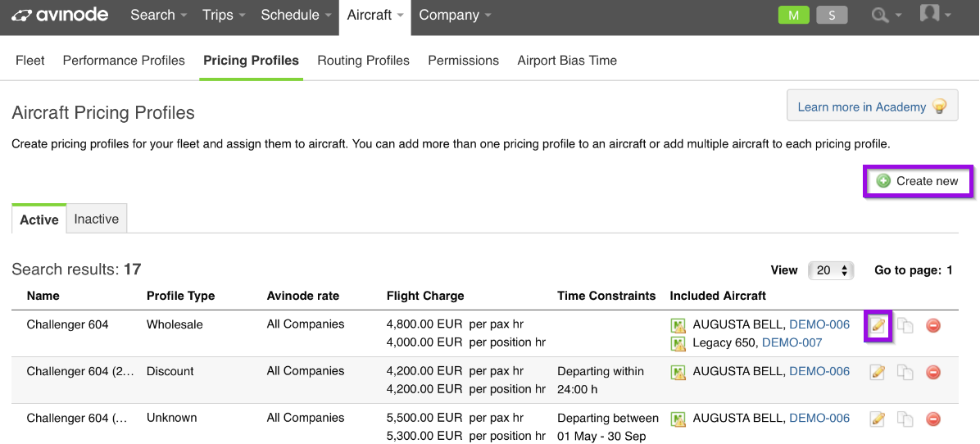The height and width of the screenshot is (444, 980).
Task: Expand the Trips menu
Action: tap(224, 16)
